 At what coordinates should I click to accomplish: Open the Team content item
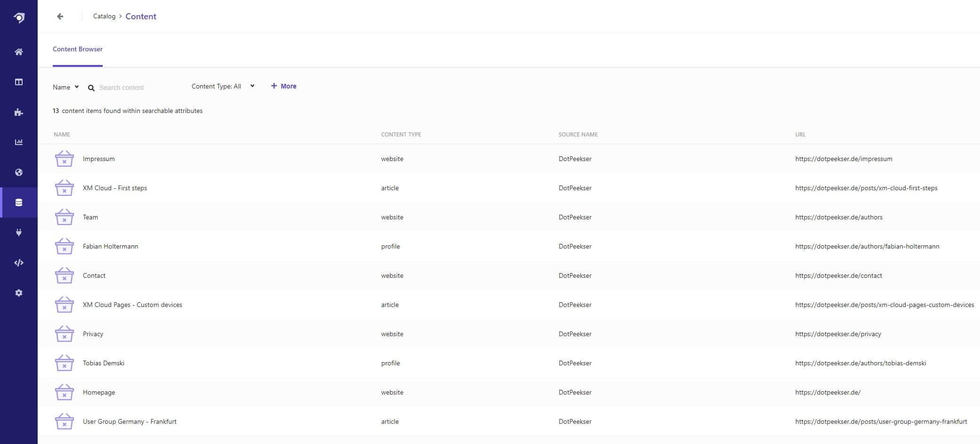[x=90, y=217]
